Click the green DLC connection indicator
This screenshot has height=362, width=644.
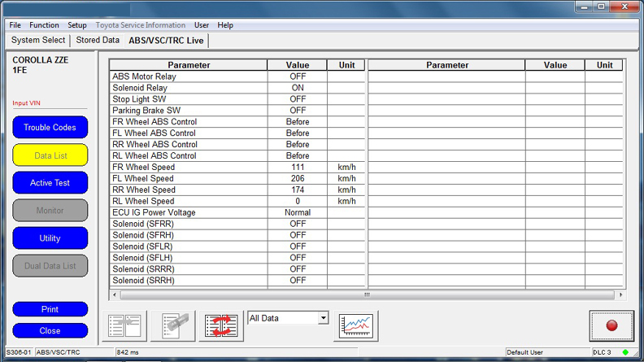pos(625,352)
